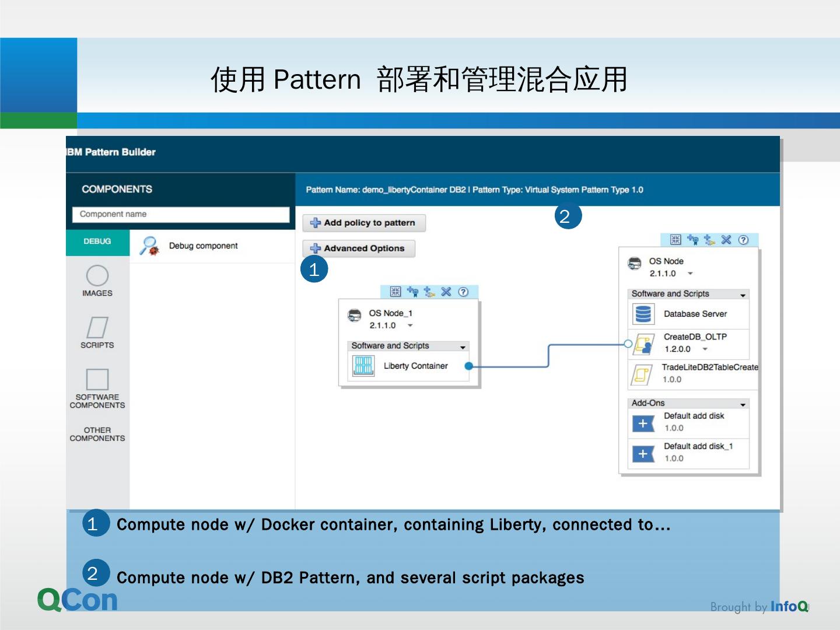840x630 pixels.
Task: Click help icon above OS Node toolbar
Action: pos(743,240)
